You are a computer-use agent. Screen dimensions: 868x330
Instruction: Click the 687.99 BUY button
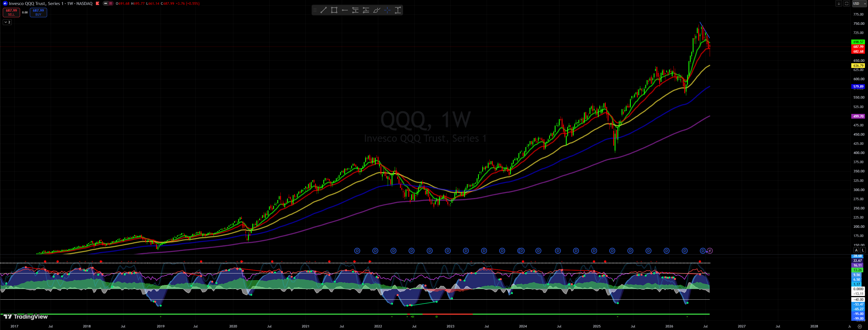38,12
